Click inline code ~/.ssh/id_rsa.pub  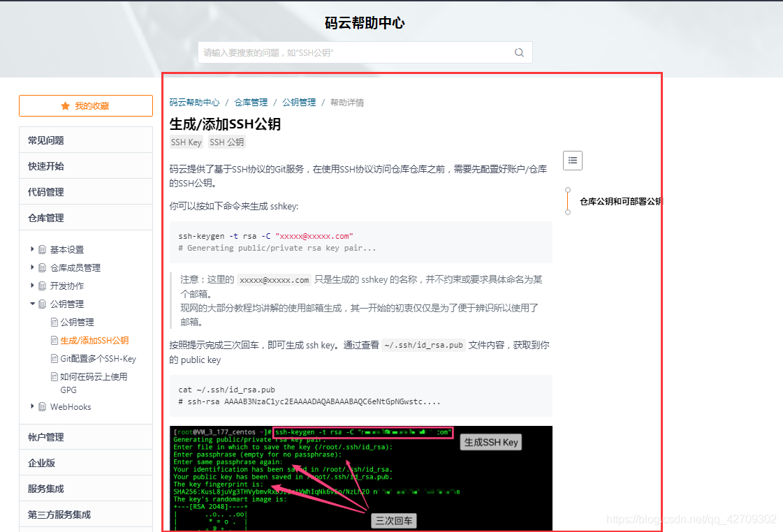pyautogui.click(x=423, y=346)
